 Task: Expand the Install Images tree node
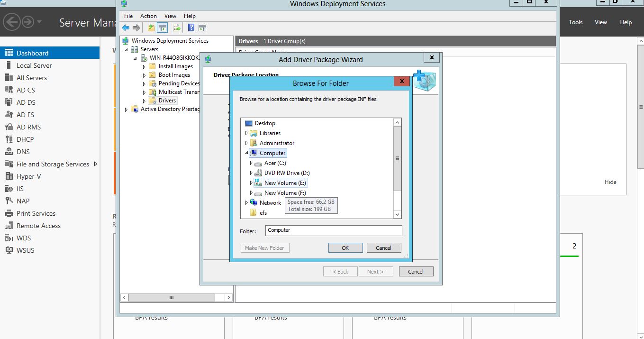(145, 67)
